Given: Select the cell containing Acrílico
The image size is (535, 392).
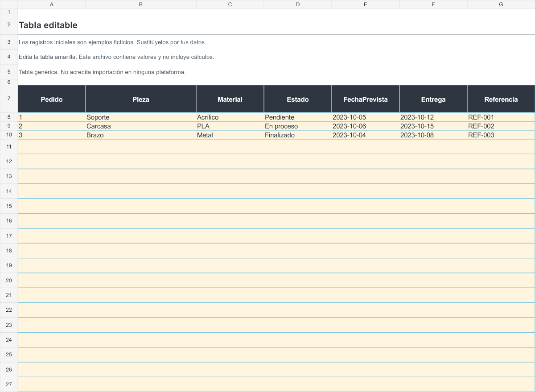Looking at the screenshot, I should click(230, 117).
